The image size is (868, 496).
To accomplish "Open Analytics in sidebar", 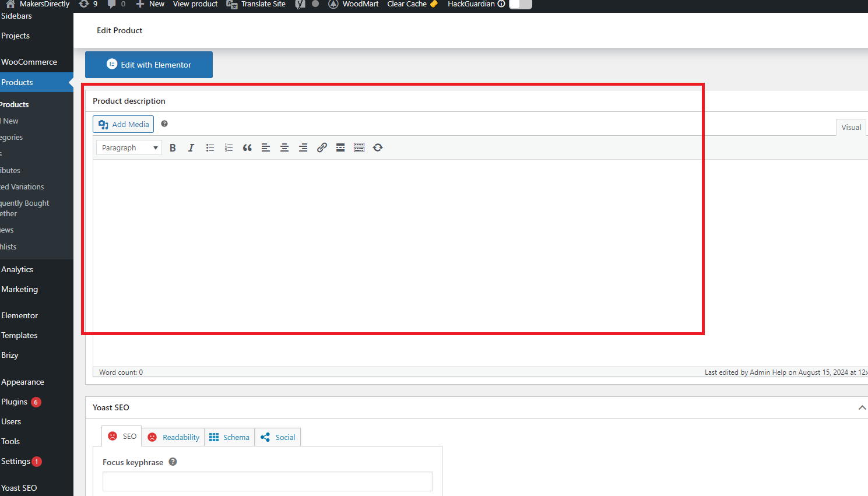I will pyautogui.click(x=17, y=269).
